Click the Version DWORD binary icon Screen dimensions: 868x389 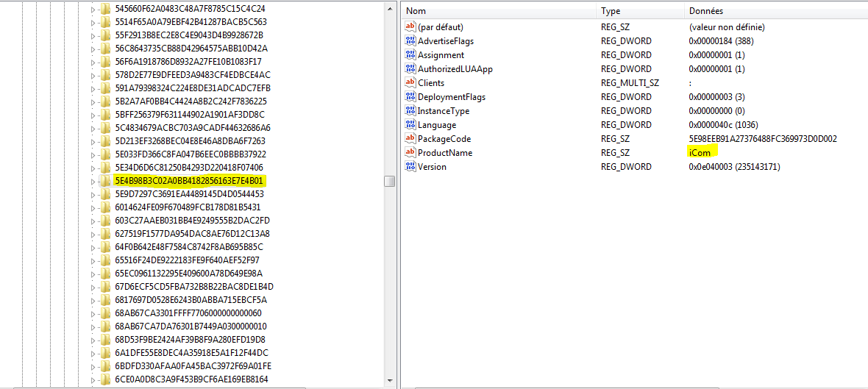click(410, 167)
